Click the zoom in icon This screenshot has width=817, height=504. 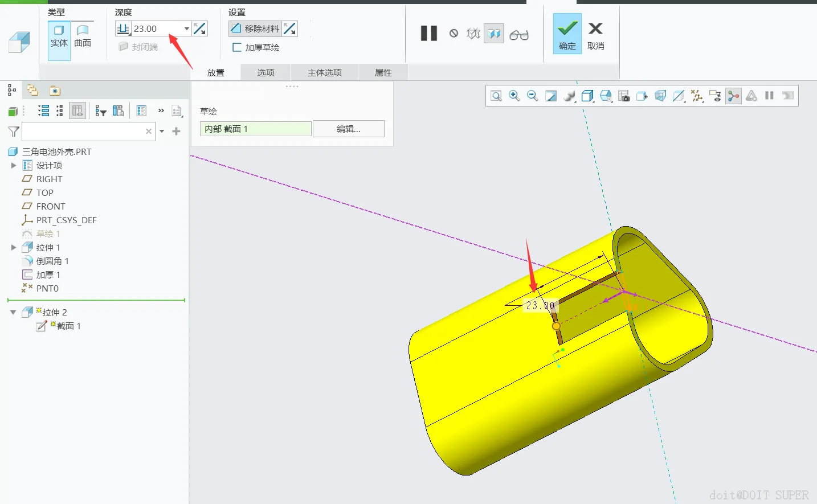point(514,96)
